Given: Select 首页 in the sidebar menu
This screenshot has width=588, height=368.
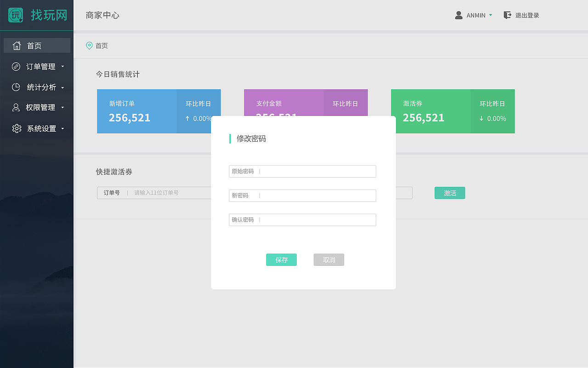Looking at the screenshot, I should point(37,46).
